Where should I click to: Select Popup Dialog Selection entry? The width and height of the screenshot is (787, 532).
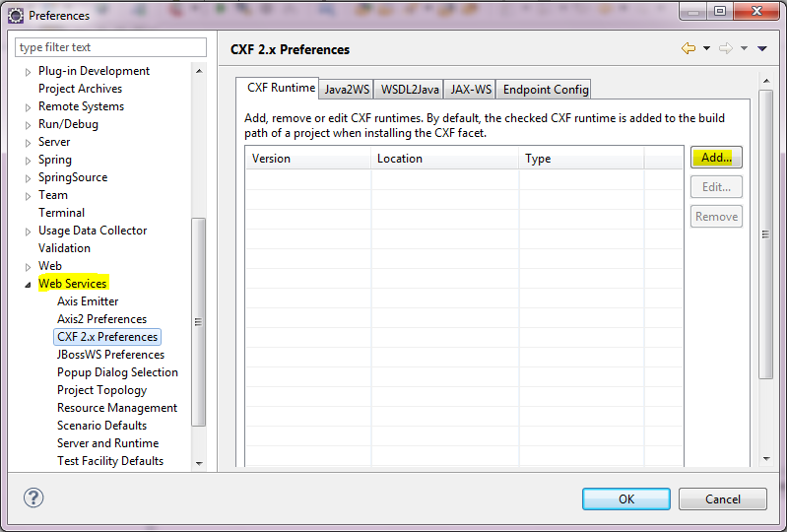click(x=117, y=371)
